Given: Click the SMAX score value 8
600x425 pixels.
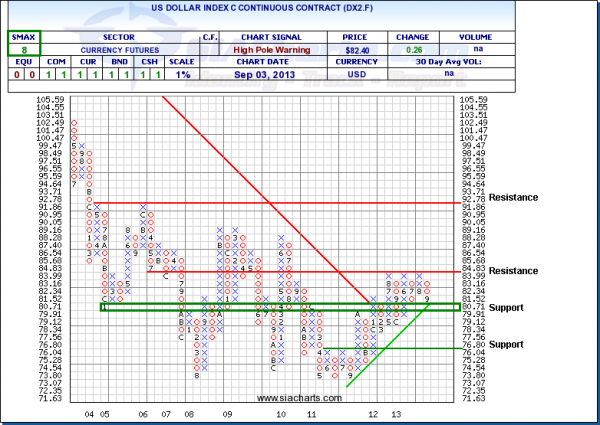Looking at the screenshot, I should coord(23,45).
